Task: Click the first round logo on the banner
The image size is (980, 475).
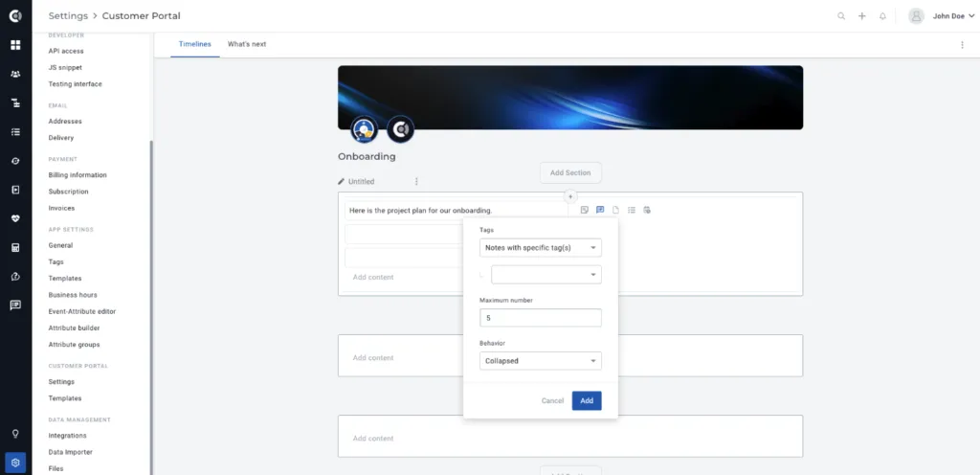Action: (364, 129)
